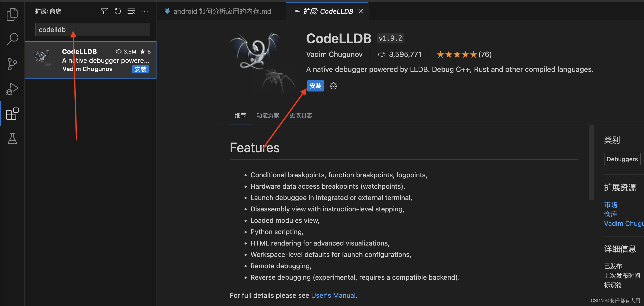Click the v1.9.2 version badge
644x306 pixels.
390,38
